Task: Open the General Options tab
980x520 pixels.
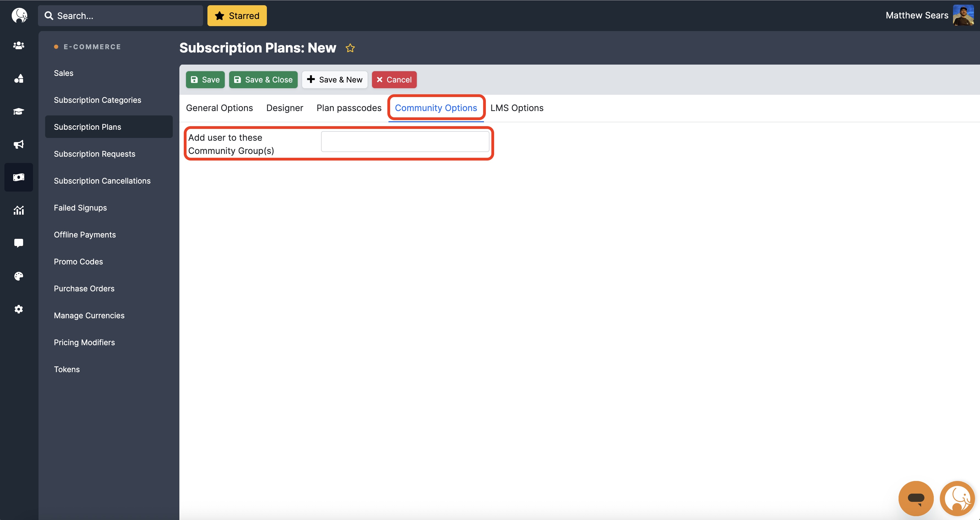Action: pyautogui.click(x=219, y=108)
